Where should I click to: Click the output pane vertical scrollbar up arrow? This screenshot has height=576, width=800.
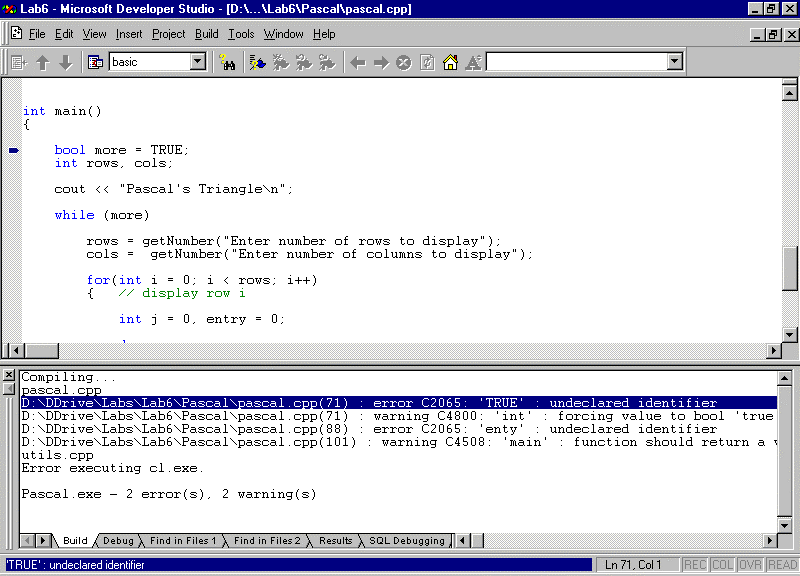784,378
